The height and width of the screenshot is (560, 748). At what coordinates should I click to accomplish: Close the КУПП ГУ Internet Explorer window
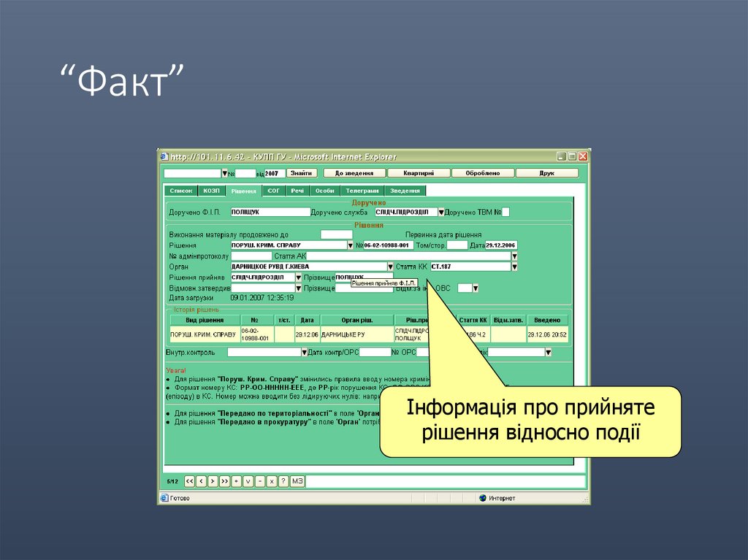(582, 156)
